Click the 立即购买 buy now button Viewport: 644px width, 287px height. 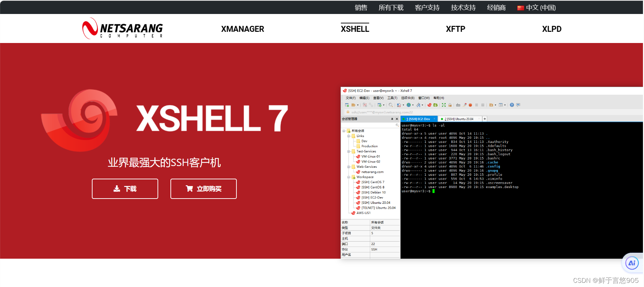click(x=204, y=189)
